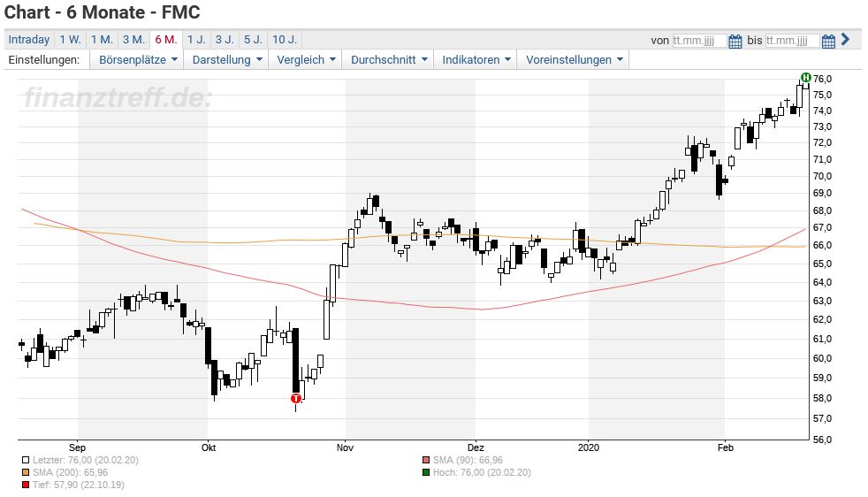Open the 'bis' date calendar picker
This screenshot has height=497, width=868.
pos(828,41)
